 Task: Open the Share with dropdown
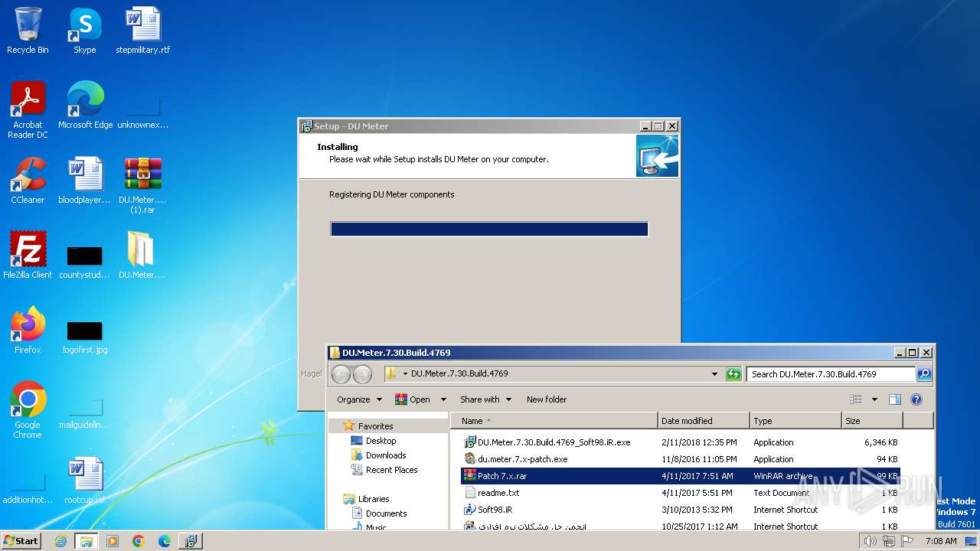click(485, 399)
